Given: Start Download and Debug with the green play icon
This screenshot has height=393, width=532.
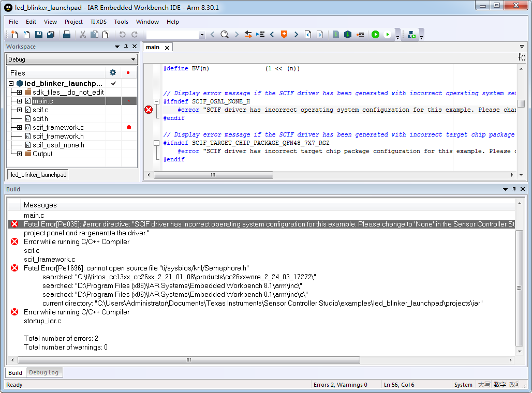Looking at the screenshot, I should point(375,34).
